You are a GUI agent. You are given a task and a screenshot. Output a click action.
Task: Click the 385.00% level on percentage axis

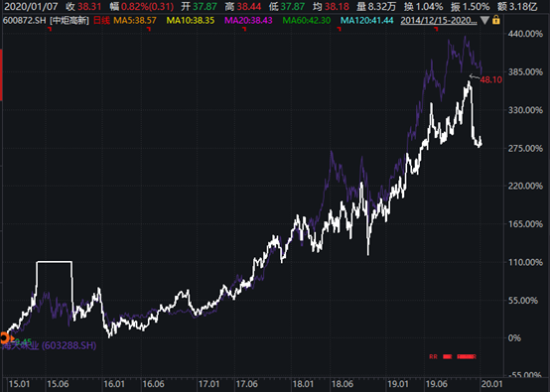tap(525, 71)
